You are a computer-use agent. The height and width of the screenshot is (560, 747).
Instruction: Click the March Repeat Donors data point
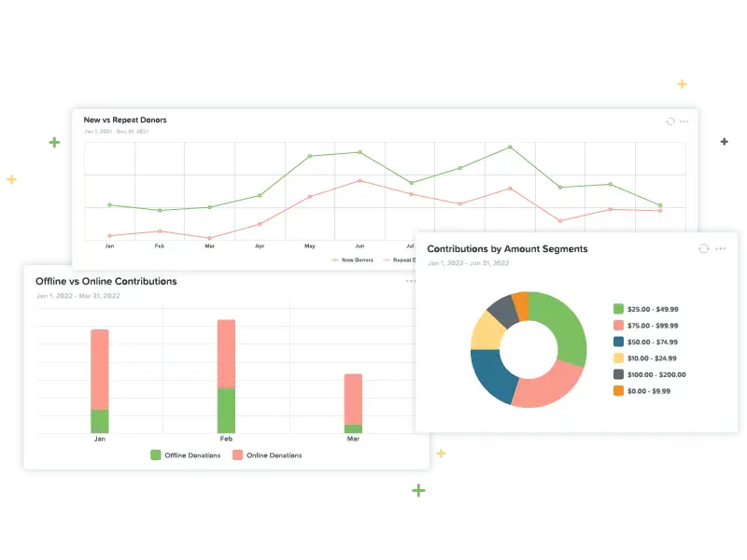(209, 238)
